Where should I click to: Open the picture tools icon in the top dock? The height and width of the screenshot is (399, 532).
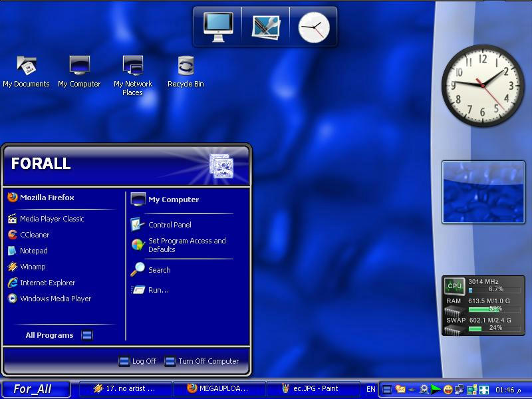(x=265, y=27)
